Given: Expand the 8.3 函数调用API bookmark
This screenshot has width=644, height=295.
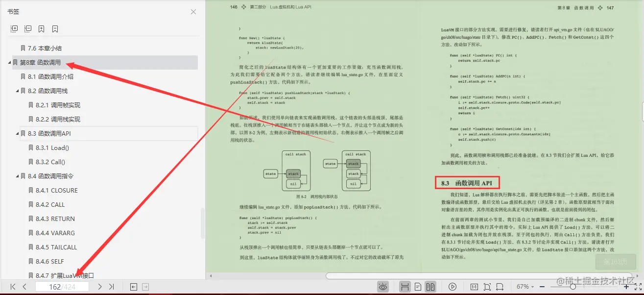Looking at the screenshot, I should 17,133.
